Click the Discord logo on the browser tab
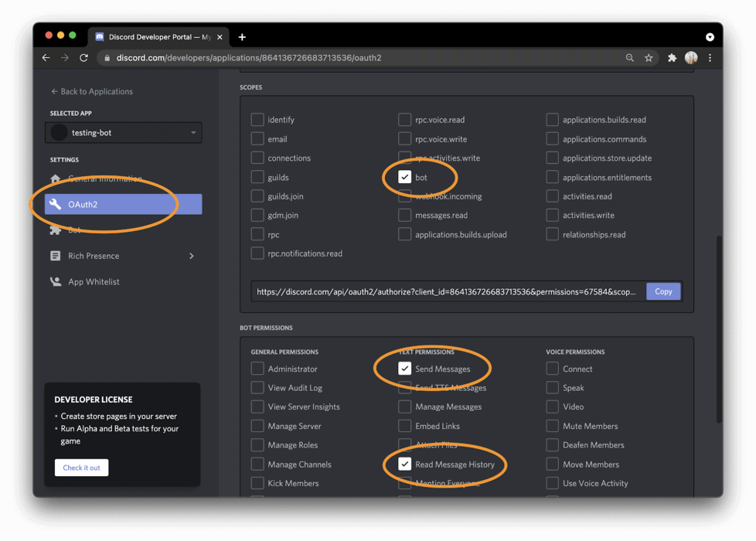 (x=100, y=37)
